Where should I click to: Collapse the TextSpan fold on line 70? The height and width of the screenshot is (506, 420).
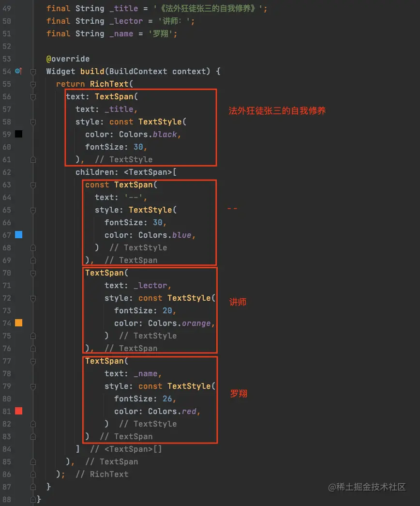coord(33,273)
